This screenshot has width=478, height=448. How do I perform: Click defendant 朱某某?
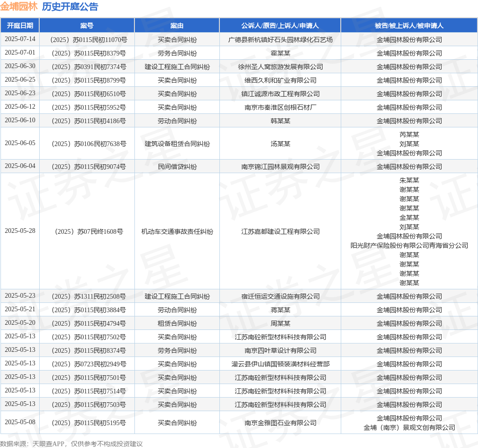(409, 180)
